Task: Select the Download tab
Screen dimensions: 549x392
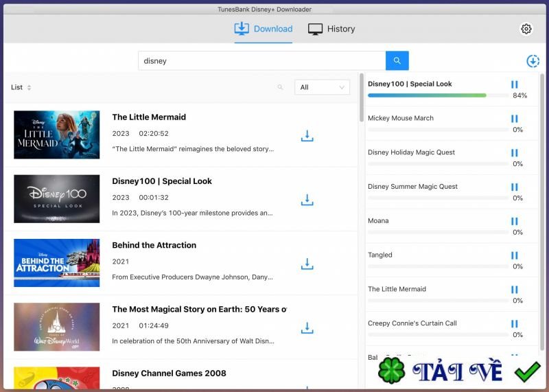Action: tap(264, 29)
